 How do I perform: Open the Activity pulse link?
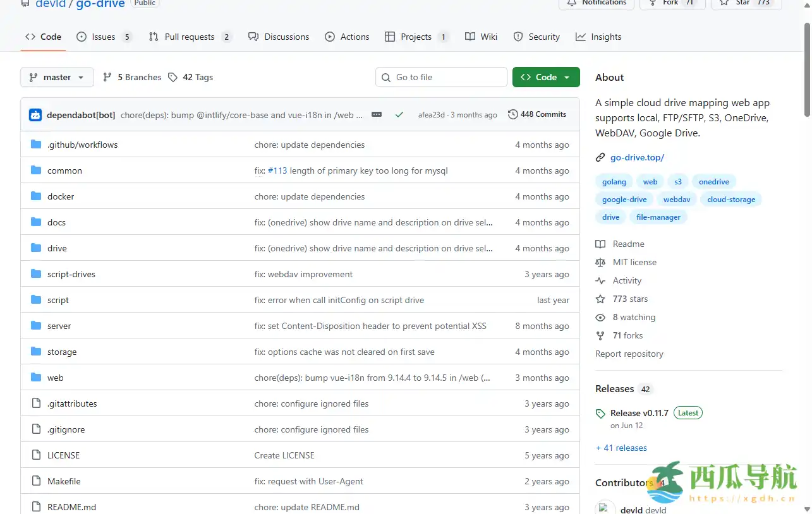626,280
